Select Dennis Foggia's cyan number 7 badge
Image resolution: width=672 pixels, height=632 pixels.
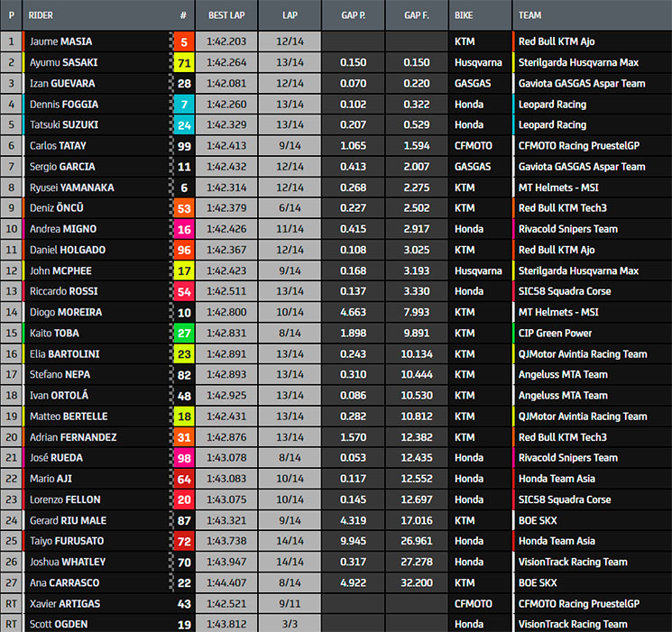coord(183,104)
